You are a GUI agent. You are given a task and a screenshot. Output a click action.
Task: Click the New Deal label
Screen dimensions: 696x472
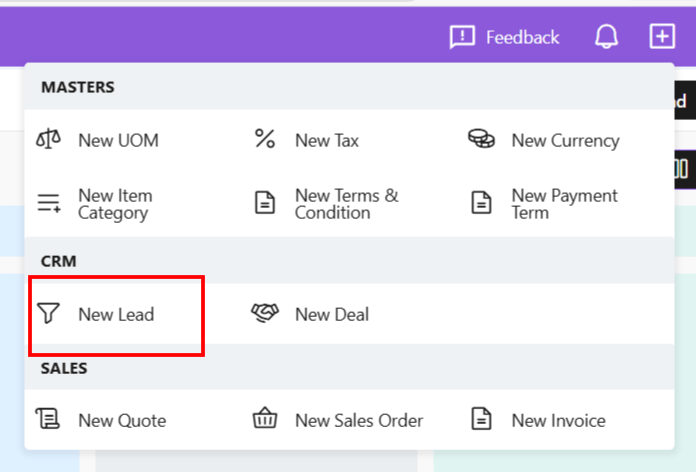point(332,314)
